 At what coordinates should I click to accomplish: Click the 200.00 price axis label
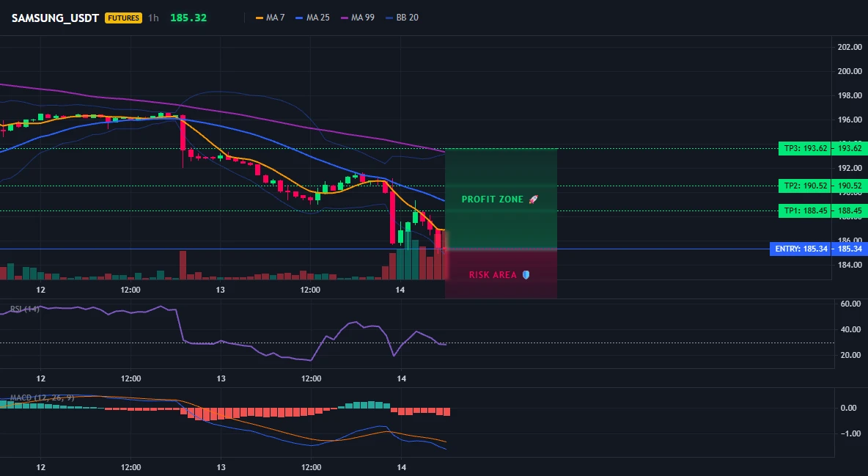pyautogui.click(x=850, y=71)
